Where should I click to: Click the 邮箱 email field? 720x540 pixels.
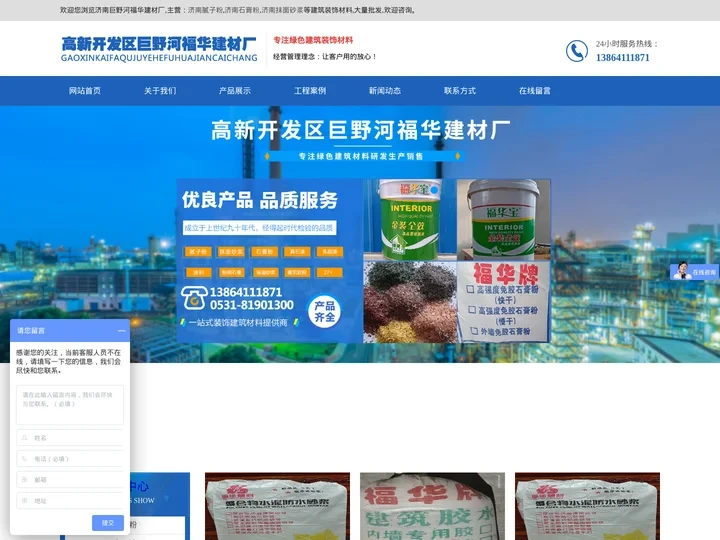coord(70,479)
